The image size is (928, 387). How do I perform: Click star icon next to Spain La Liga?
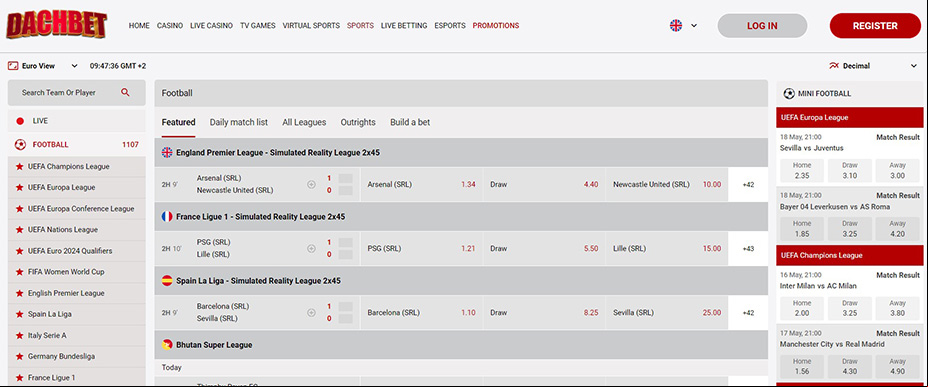click(x=20, y=314)
